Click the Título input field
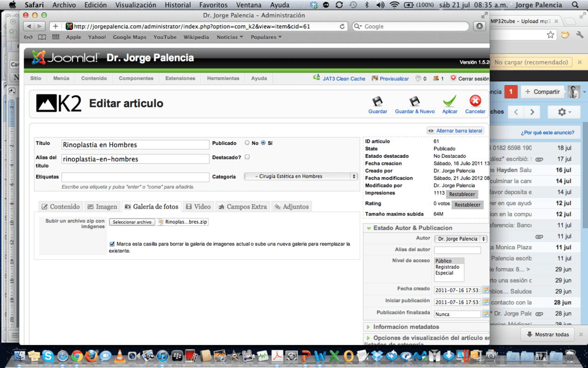Screen dimensions: 588x368 (135, 145)
